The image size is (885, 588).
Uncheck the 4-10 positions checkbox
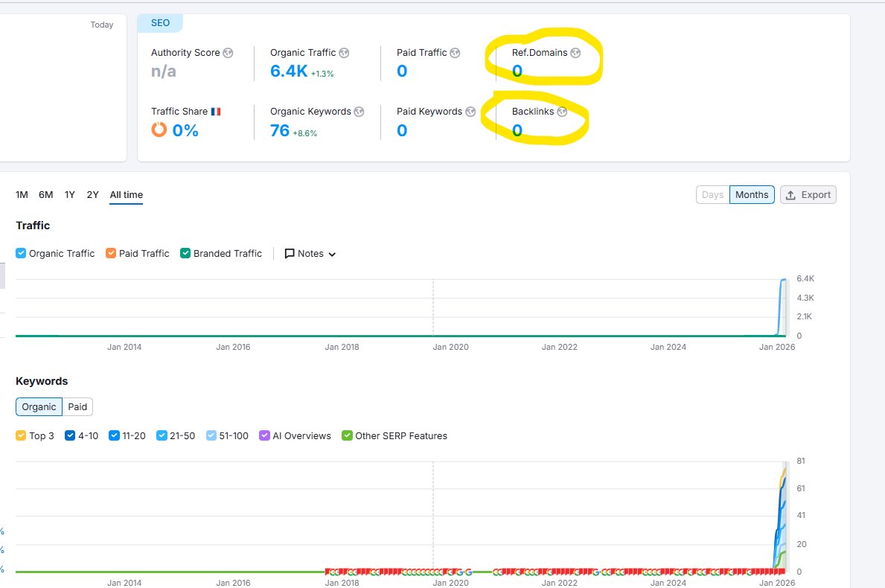click(70, 435)
